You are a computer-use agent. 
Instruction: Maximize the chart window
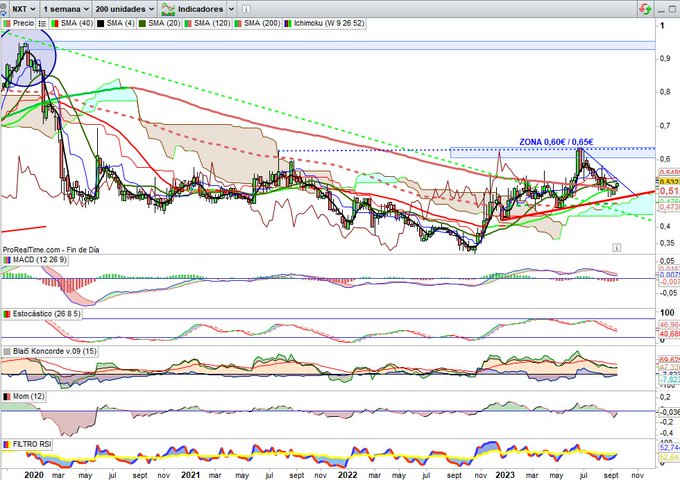[673, 9]
